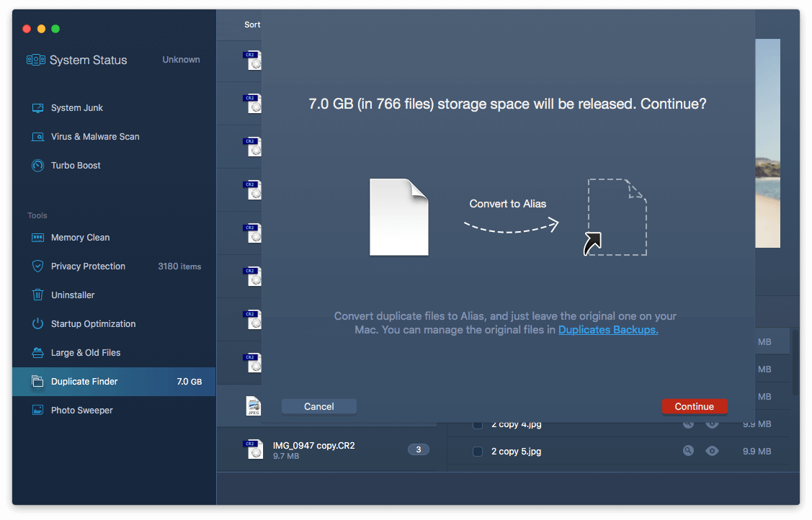The height and width of the screenshot is (520, 812).
Task: Click the System Status monitor icon
Action: click(36, 60)
